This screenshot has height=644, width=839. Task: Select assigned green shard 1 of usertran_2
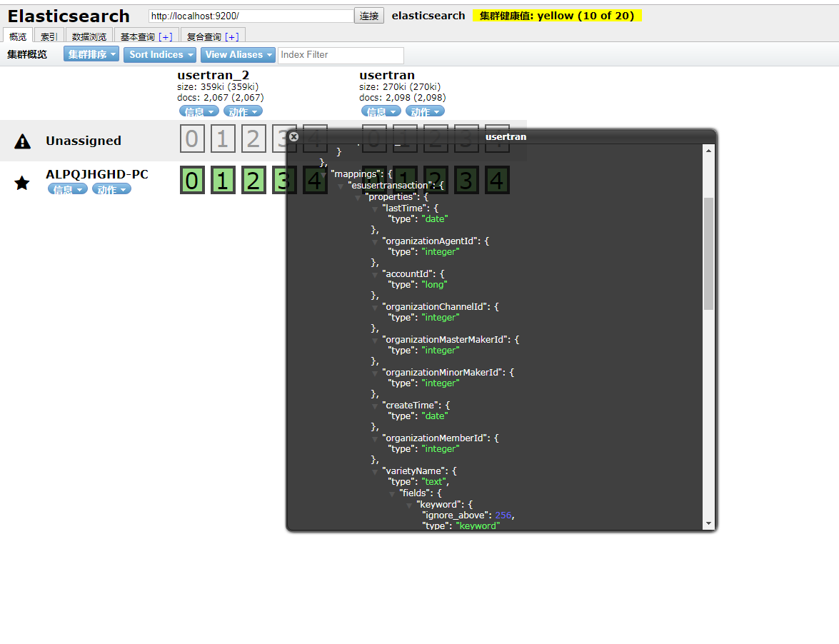click(223, 180)
